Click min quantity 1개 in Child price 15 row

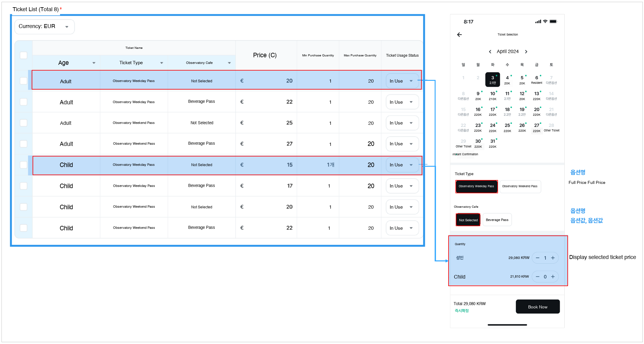click(x=331, y=165)
